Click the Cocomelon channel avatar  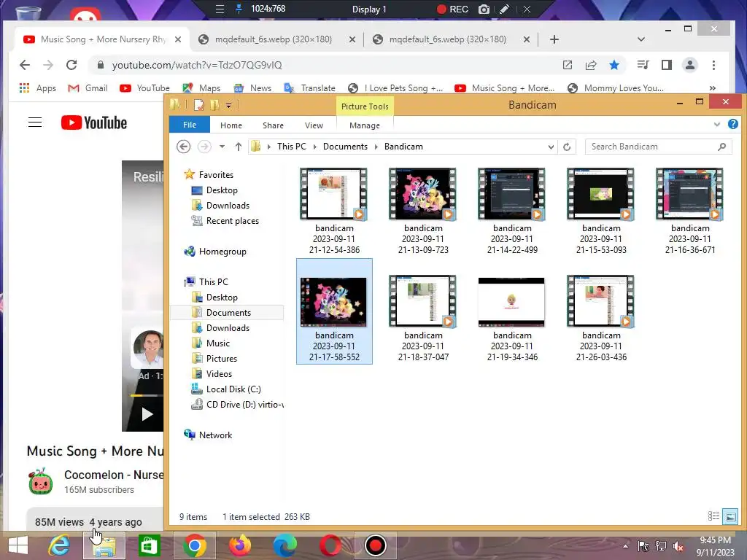click(x=41, y=481)
